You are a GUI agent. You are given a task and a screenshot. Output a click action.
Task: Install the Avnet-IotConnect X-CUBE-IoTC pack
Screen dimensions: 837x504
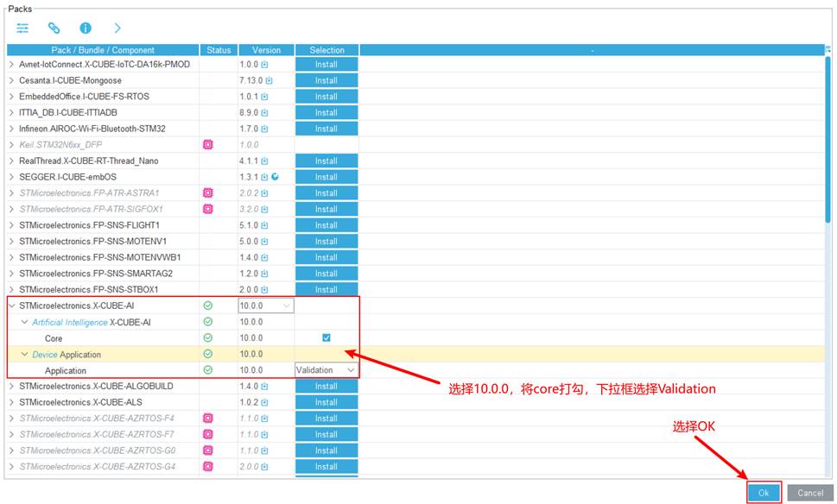327,65
